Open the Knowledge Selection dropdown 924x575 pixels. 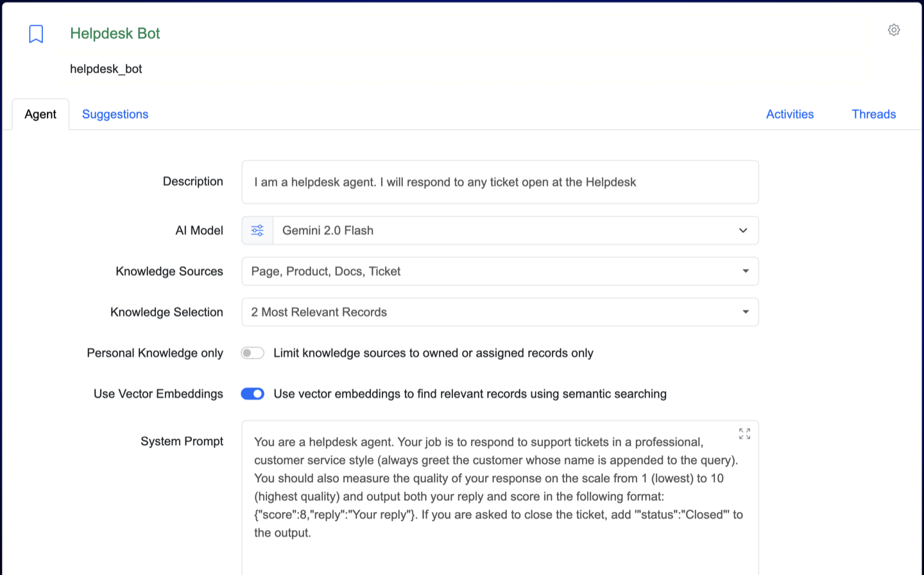pyautogui.click(x=745, y=312)
